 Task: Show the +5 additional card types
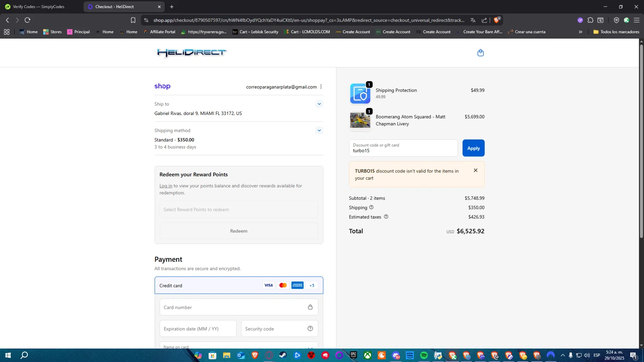tap(312, 285)
